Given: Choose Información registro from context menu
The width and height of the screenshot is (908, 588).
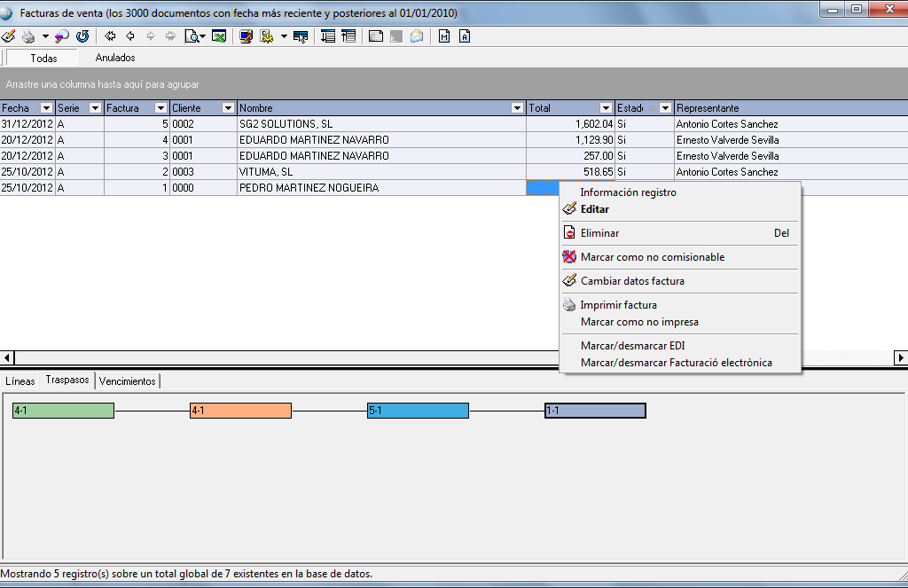Looking at the screenshot, I should pyautogui.click(x=680, y=192).
